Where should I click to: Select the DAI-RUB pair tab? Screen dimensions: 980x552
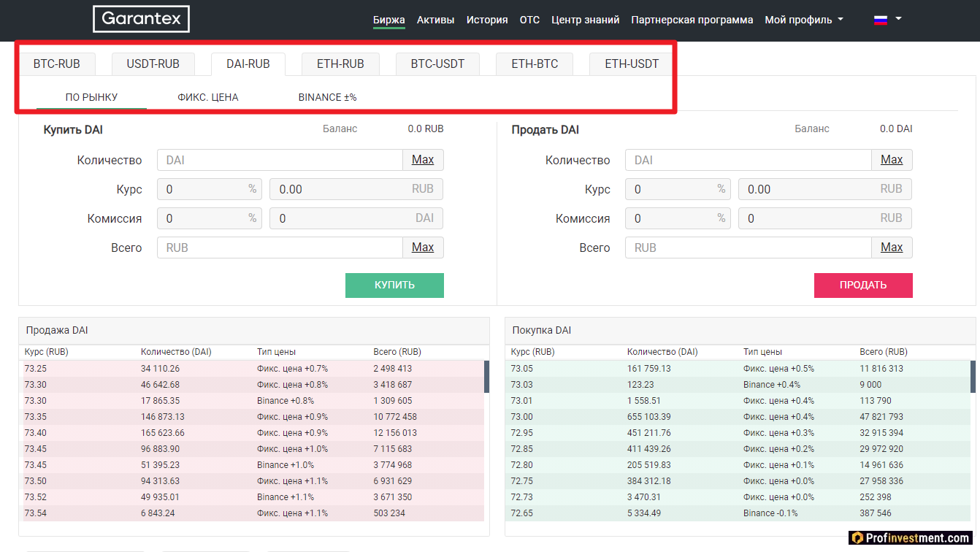(x=248, y=64)
